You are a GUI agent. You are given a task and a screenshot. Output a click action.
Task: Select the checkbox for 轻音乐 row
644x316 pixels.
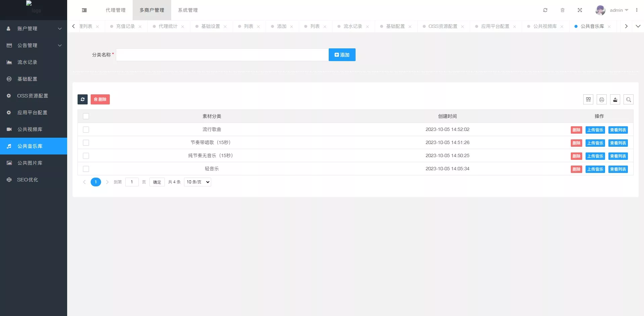pyautogui.click(x=86, y=169)
